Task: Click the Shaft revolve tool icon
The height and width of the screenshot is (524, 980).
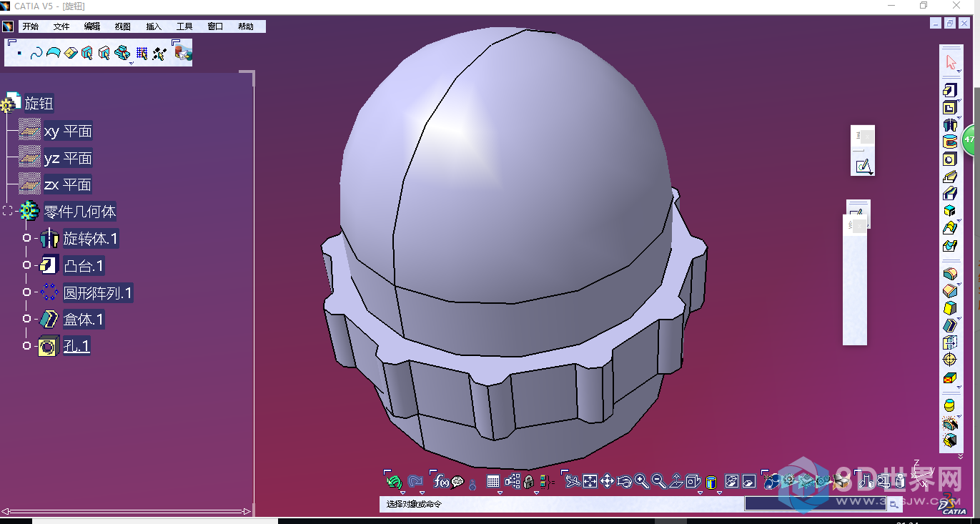Action: tap(949, 125)
